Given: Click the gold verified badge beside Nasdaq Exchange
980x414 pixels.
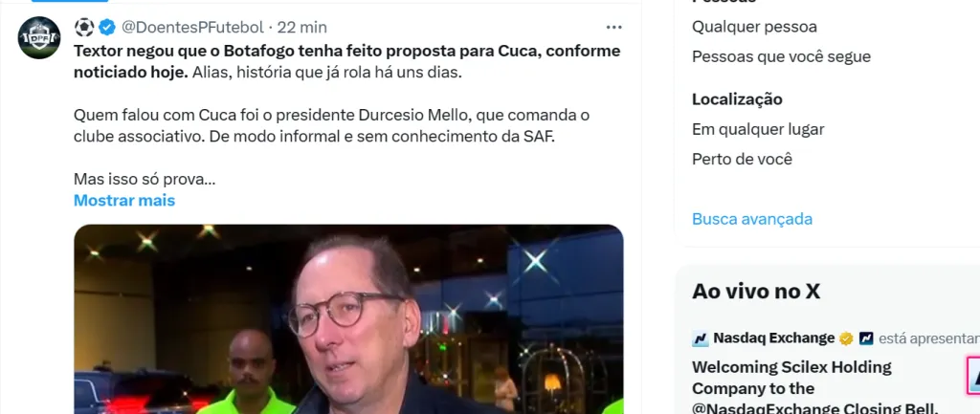Looking at the screenshot, I should 846,338.
